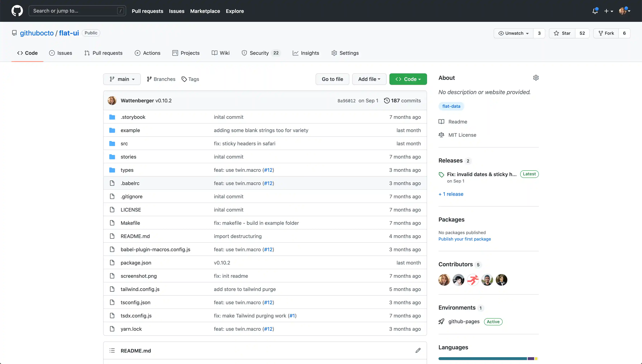642x364 pixels.
Task: Open the Code download dropdown
Action: coord(408,79)
